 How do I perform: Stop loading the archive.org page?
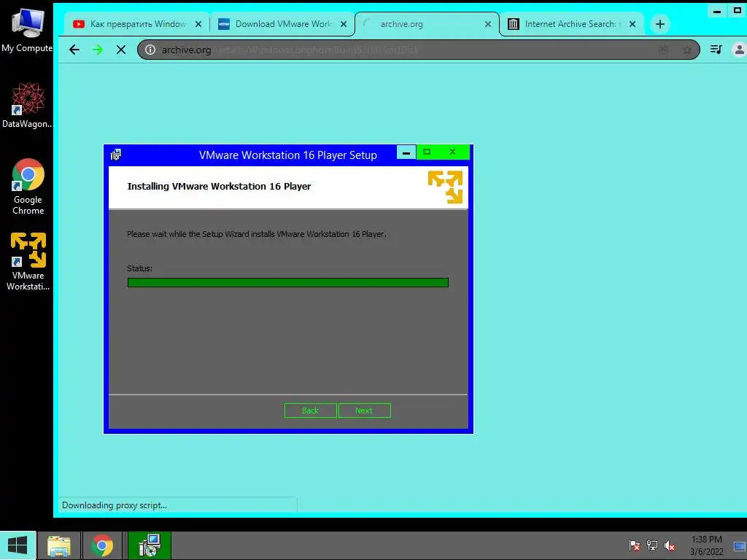click(x=121, y=50)
